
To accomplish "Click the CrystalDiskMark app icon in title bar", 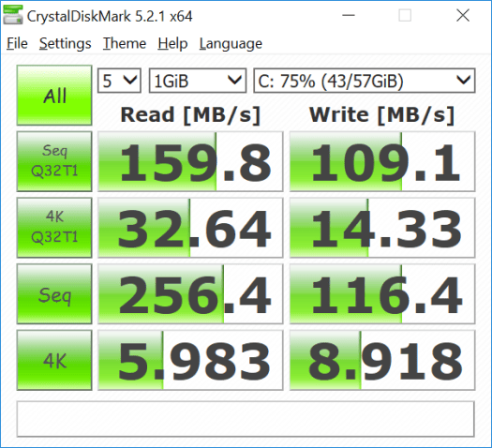I will point(13,15).
